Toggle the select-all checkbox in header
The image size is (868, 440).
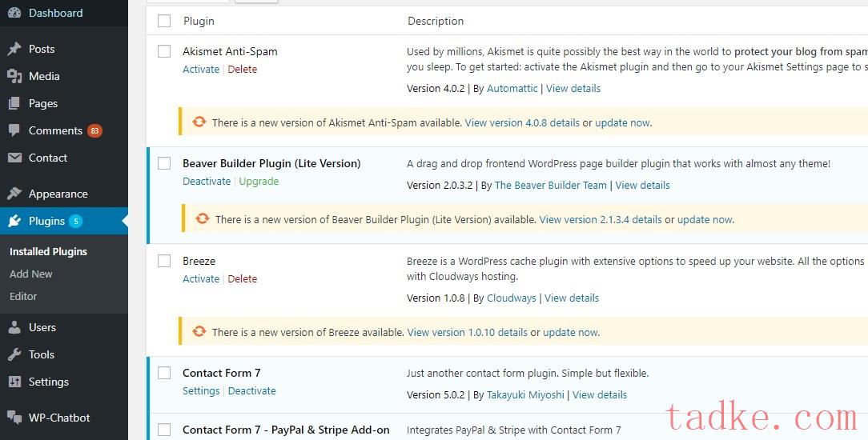(x=164, y=21)
